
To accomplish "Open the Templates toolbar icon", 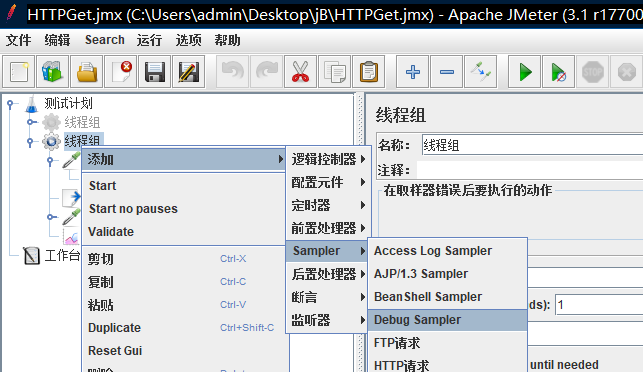I will (x=52, y=72).
